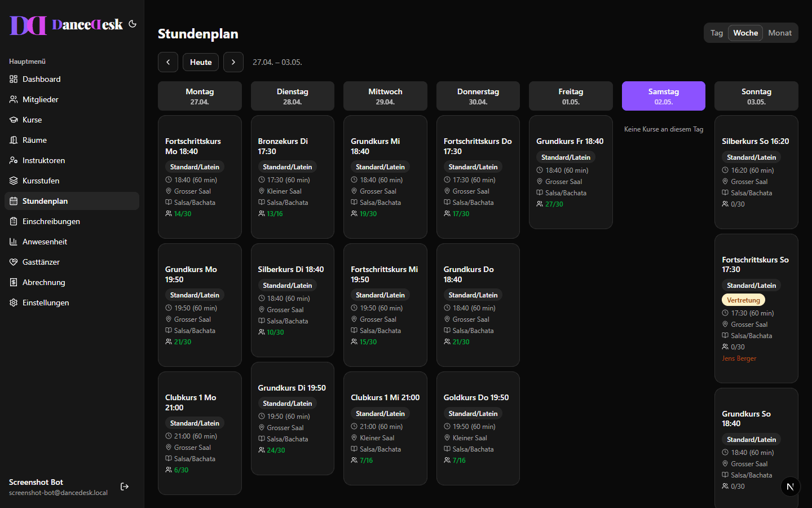This screenshot has height=508, width=812.
Task: Click the 13/16 count in Bronzekurs Di
Action: coord(275,214)
